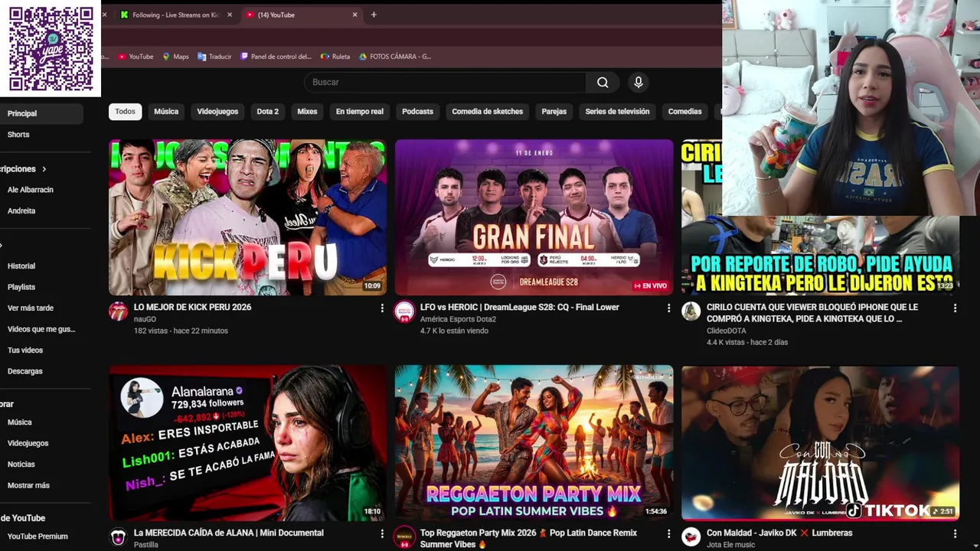The image size is (980, 551).
Task: Select the Música filter chip
Action: (166, 112)
